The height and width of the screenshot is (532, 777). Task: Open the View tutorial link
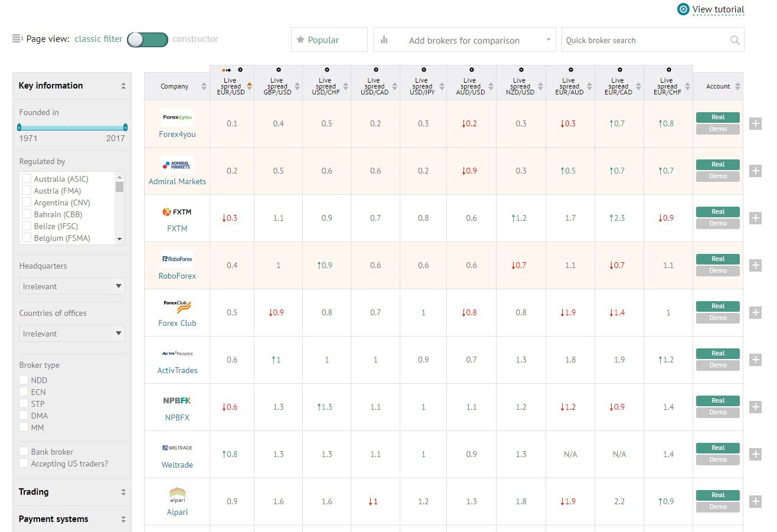[x=718, y=9]
